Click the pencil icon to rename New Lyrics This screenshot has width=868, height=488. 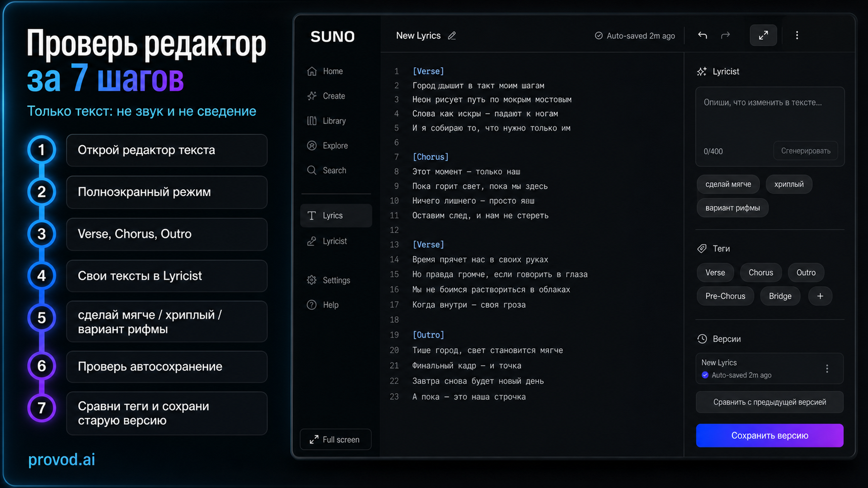coord(452,36)
